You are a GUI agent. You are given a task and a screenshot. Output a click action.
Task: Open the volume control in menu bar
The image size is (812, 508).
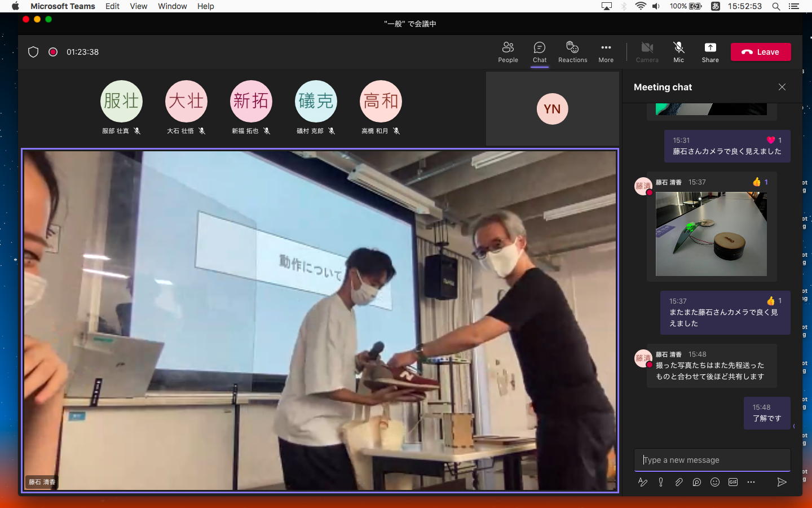click(656, 6)
